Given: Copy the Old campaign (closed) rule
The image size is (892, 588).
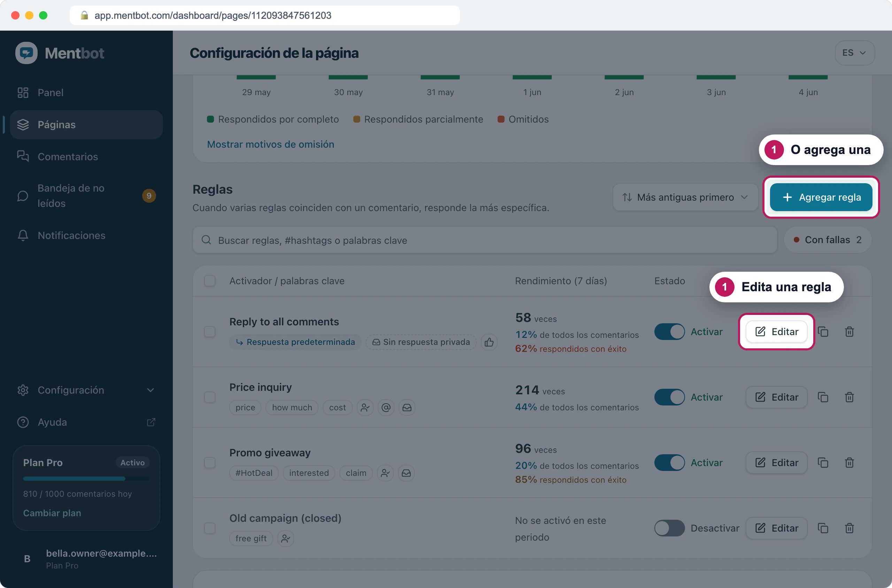Looking at the screenshot, I should (823, 528).
